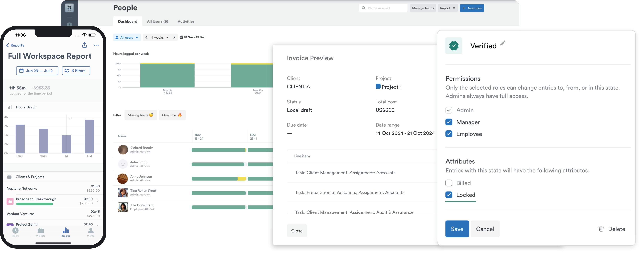Expand the 4 weeks period dropdown
This screenshot has height=254, width=644.
pos(160,37)
